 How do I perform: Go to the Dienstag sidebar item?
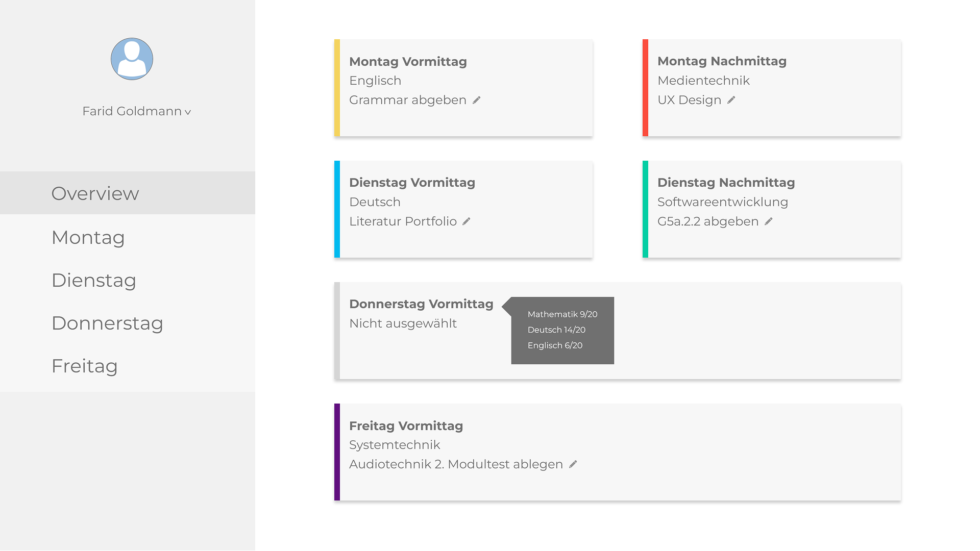128,280
